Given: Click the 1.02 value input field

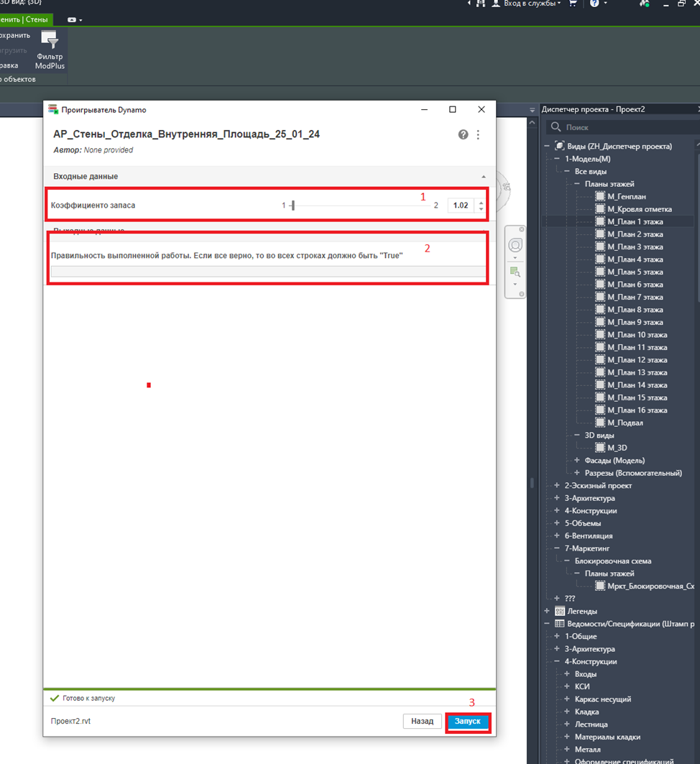Looking at the screenshot, I should [x=461, y=206].
